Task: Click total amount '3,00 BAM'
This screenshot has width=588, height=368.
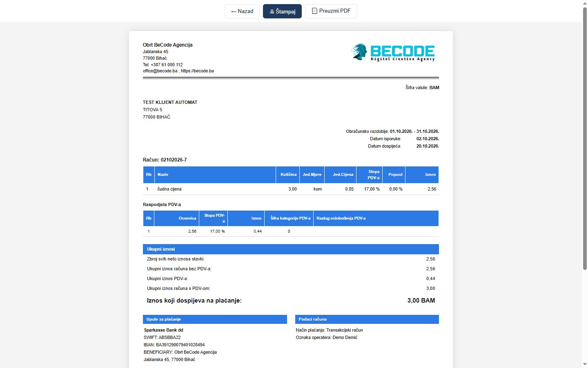Action: 421,301
